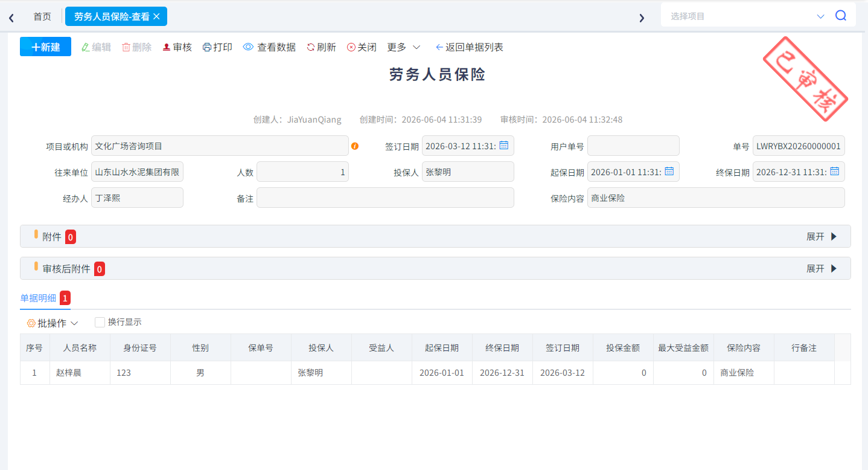The image size is (868, 470).
Task: Select the 单据明细 tab
Action: (x=45, y=298)
